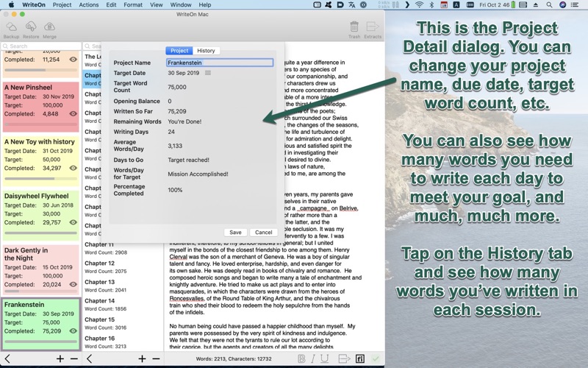Click the eject icon in menu bar
This screenshot has height=368, width=588.
536,5
